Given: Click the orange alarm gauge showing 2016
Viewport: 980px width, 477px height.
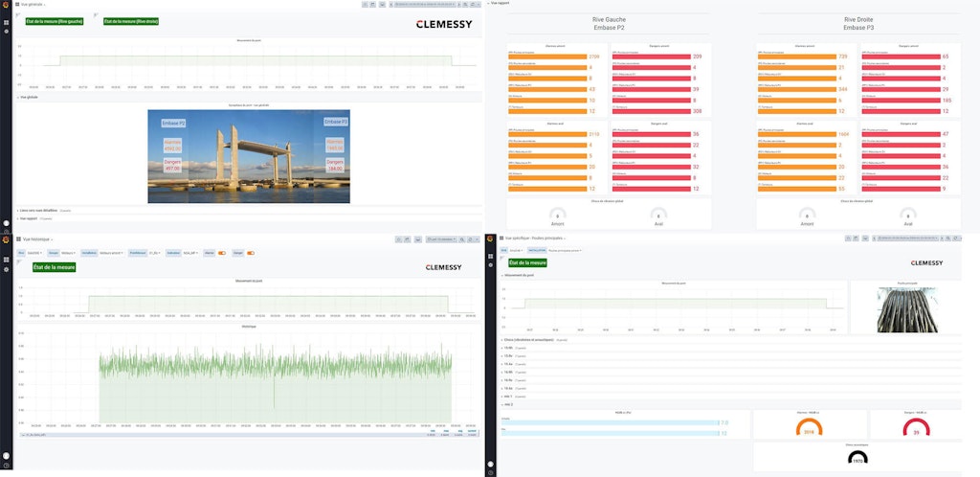Looking at the screenshot, I should click(810, 428).
